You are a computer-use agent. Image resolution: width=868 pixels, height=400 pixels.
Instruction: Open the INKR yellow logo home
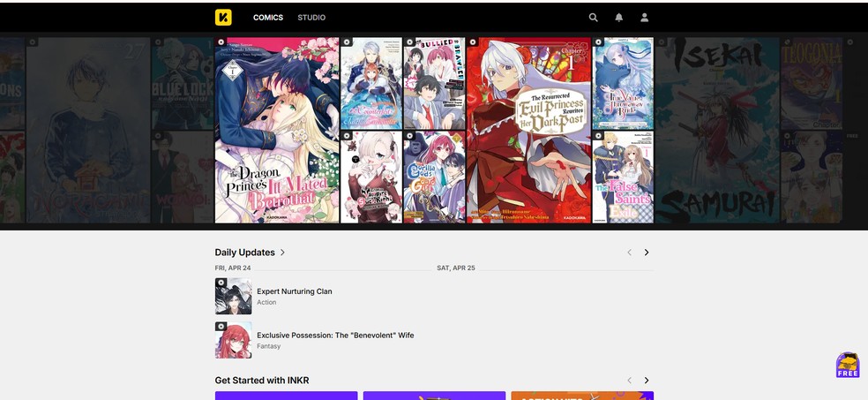click(x=223, y=17)
